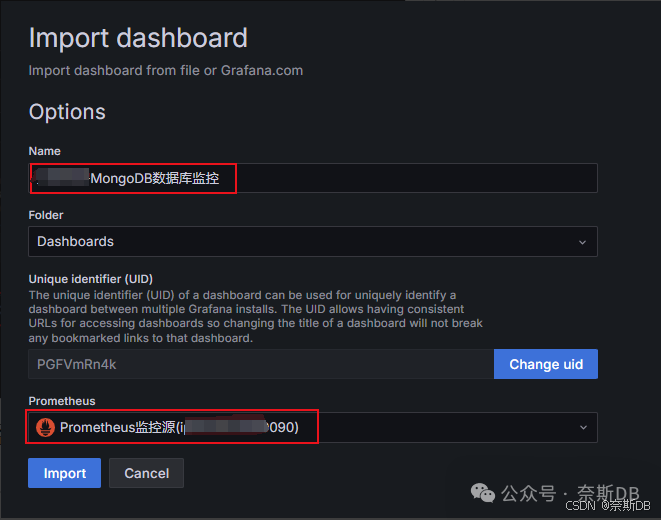The width and height of the screenshot is (661, 520).
Task: Click the Import button
Action: click(x=64, y=473)
